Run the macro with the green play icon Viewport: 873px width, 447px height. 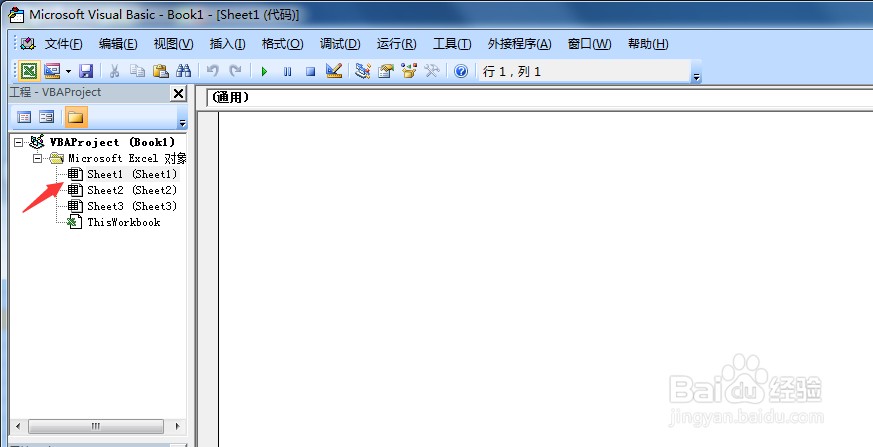pyautogui.click(x=264, y=72)
